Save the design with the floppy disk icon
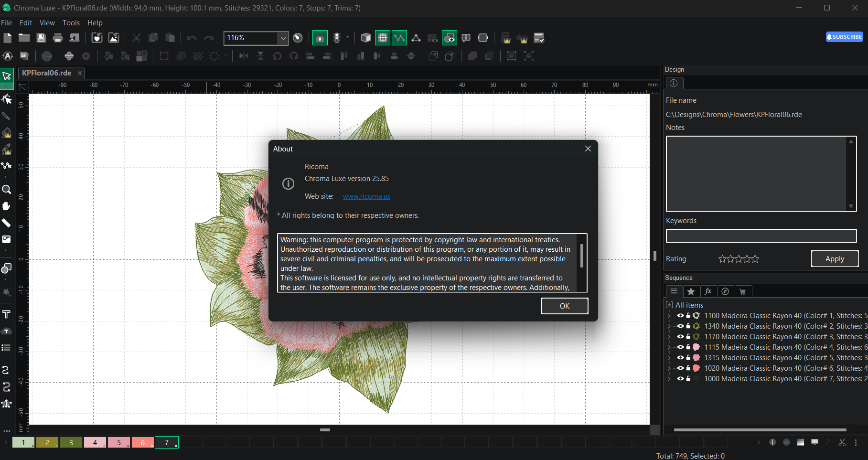The image size is (868, 460). coord(41,38)
